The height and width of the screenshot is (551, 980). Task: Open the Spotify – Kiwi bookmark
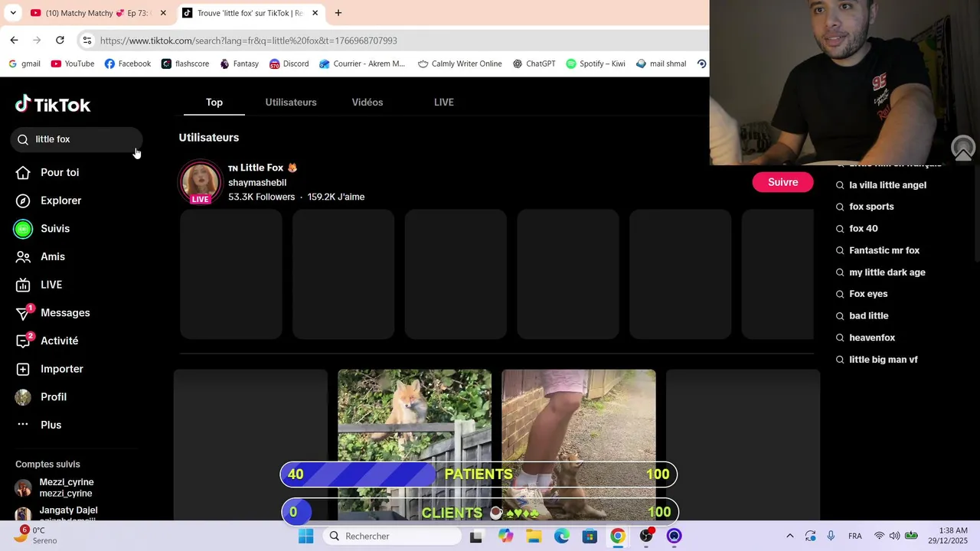point(596,64)
